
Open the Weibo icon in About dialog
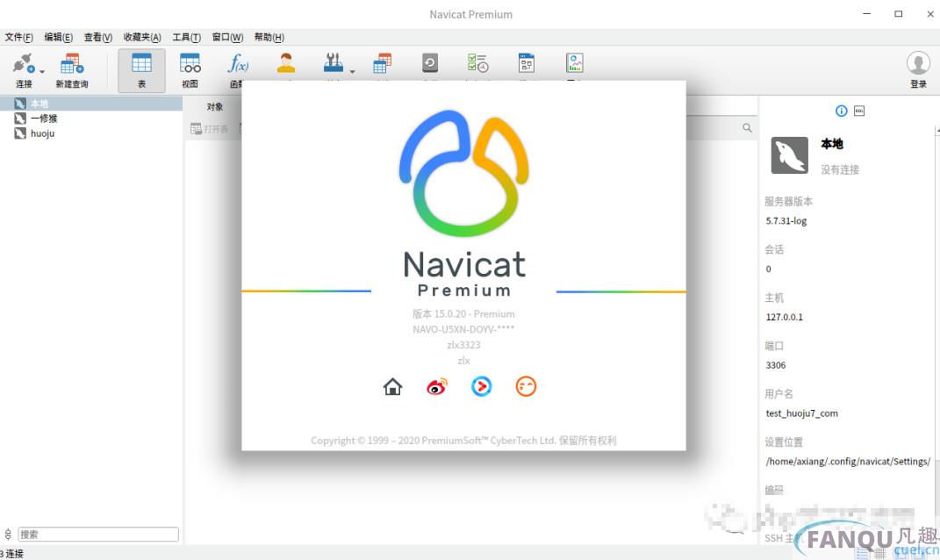pos(437,386)
